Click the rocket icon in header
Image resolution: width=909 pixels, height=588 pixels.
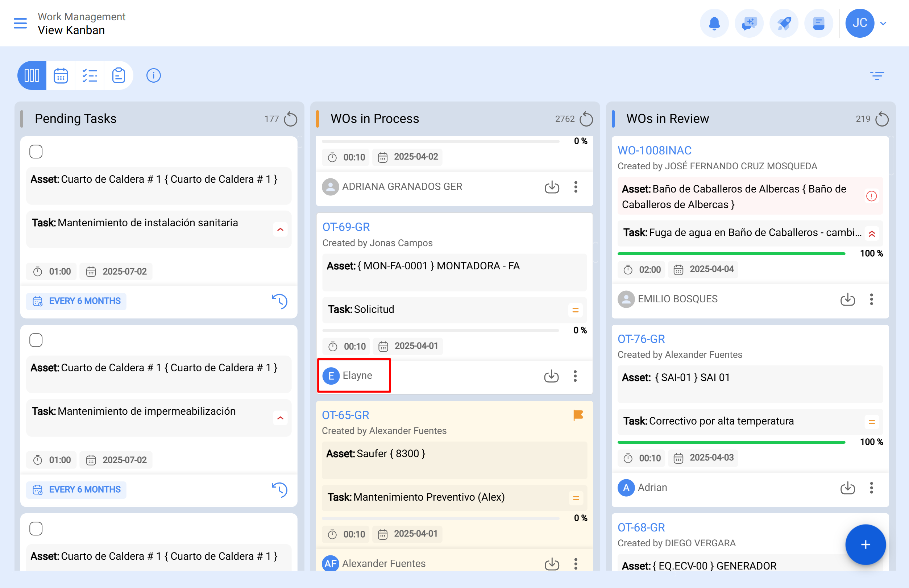click(784, 23)
